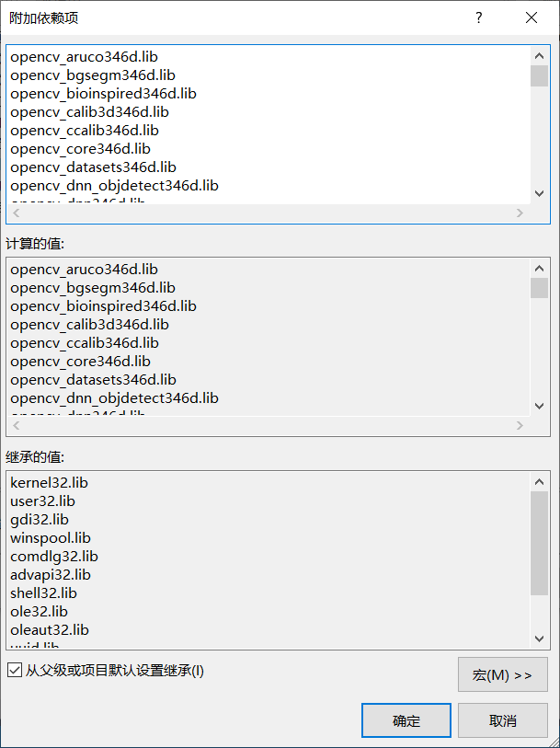Toggle 从父级或项目默认设置继承 checkbox

coord(15,671)
